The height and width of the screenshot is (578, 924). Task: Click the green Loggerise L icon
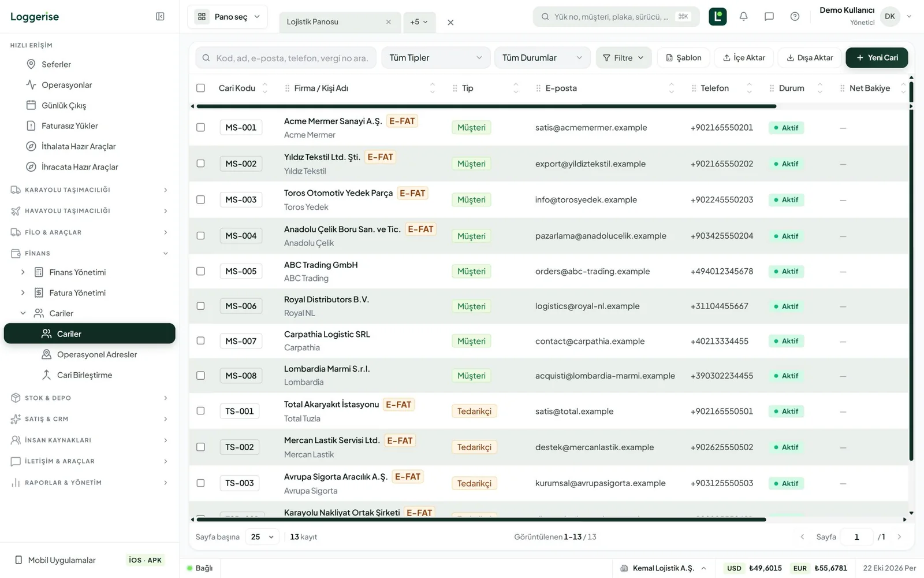(x=717, y=17)
